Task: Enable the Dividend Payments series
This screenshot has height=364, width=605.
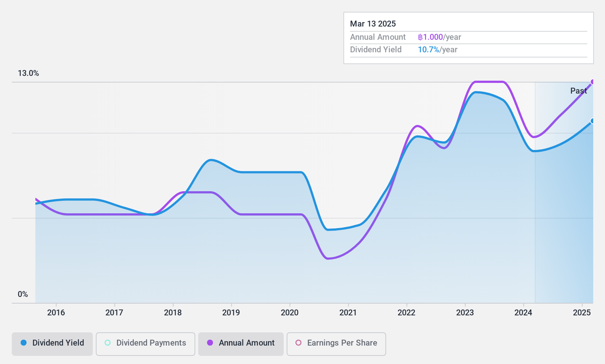Action: tap(146, 344)
